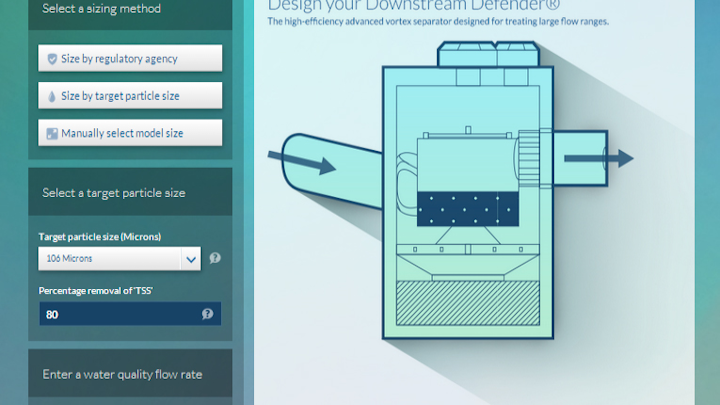Open help icon inside TSS removal field

(208, 314)
